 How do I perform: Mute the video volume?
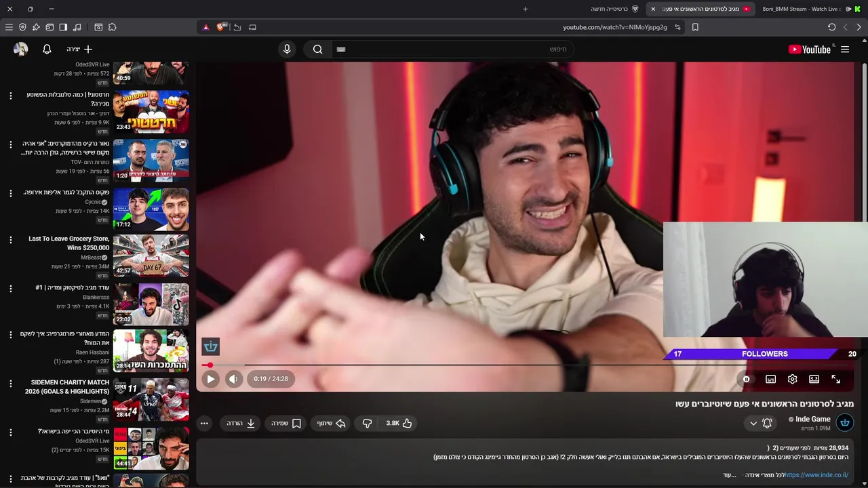[x=233, y=379]
